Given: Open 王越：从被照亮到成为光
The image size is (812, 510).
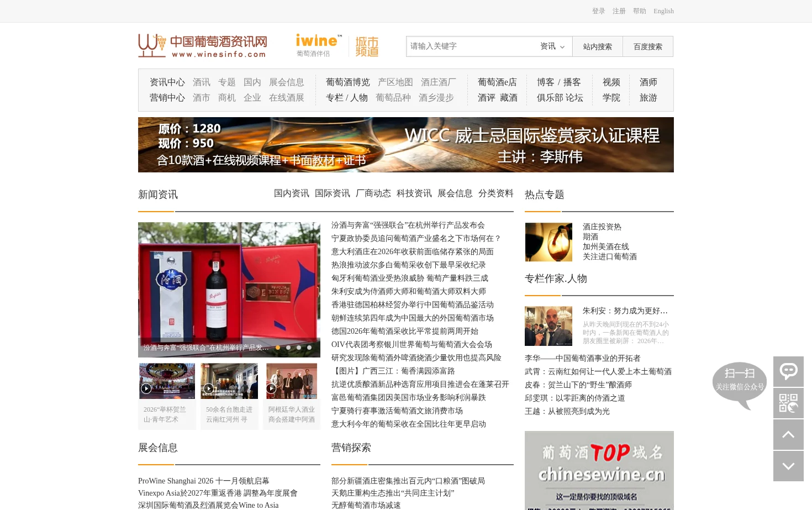Looking at the screenshot, I should [x=567, y=412].
